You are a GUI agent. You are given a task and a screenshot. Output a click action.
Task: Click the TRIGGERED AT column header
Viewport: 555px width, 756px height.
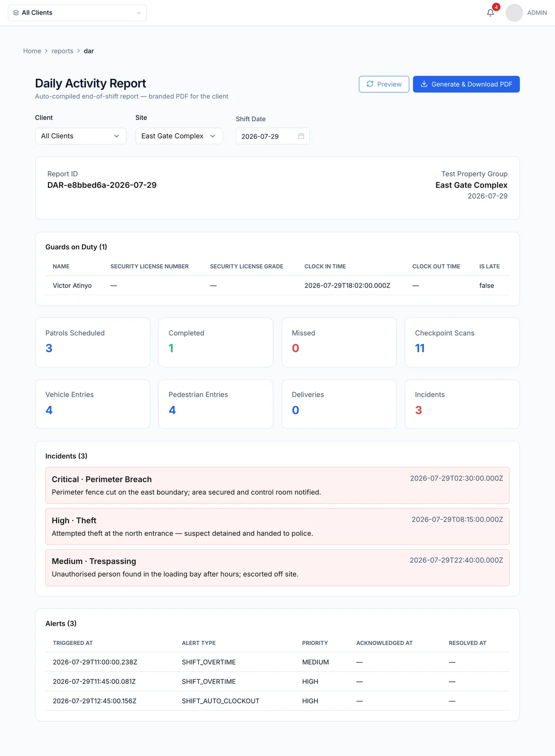[73, 643]
